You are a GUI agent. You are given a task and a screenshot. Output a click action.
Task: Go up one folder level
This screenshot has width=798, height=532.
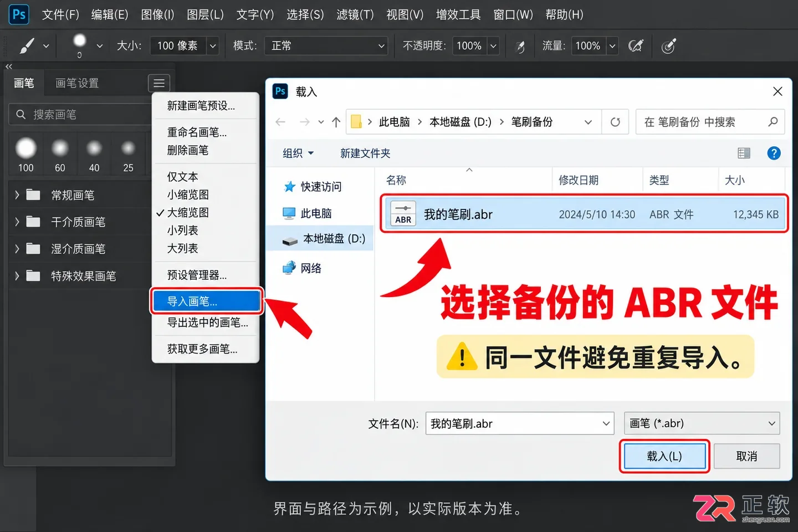336,122
